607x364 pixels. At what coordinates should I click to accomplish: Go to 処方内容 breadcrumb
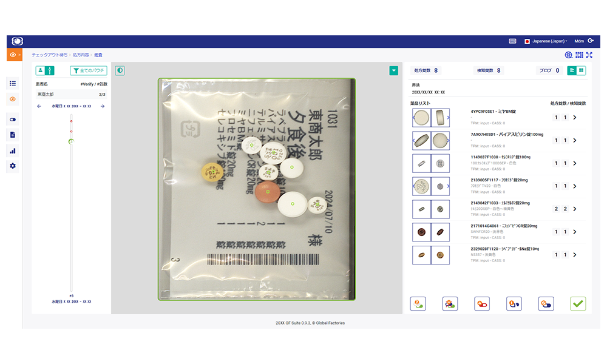[x=81, y=55]
